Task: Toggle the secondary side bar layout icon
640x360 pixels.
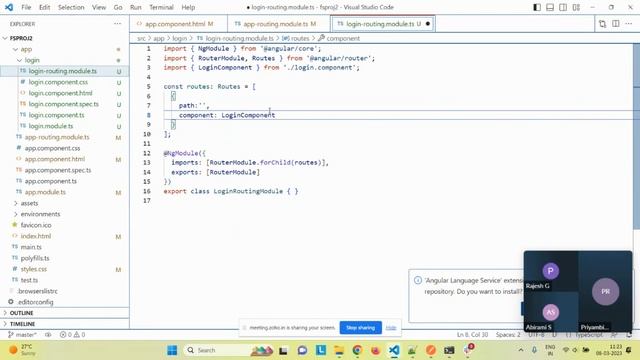Action: click(563, 7)
